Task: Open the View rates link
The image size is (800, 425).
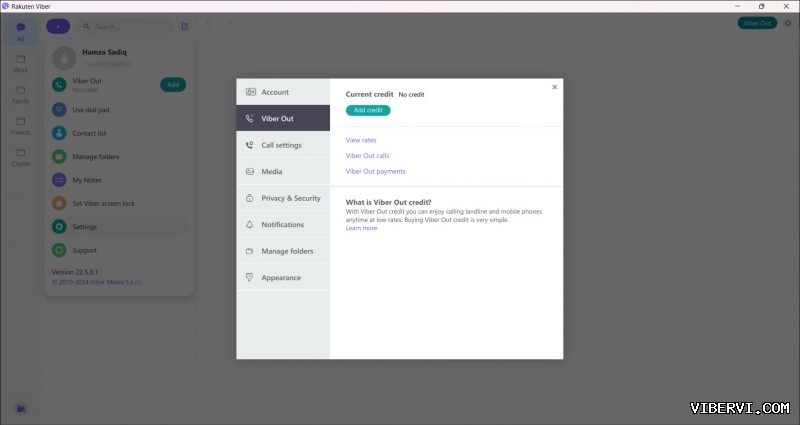Action: (x=361, y=140)
